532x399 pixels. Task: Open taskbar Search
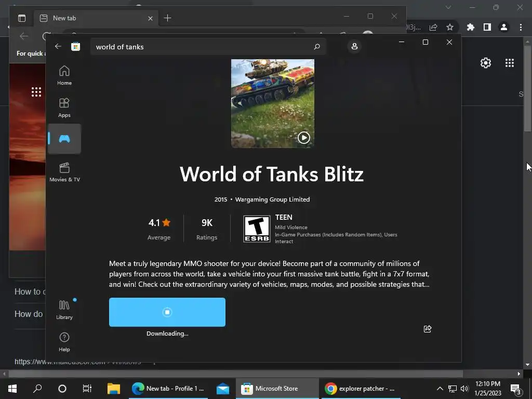click(x=37, y=389)
